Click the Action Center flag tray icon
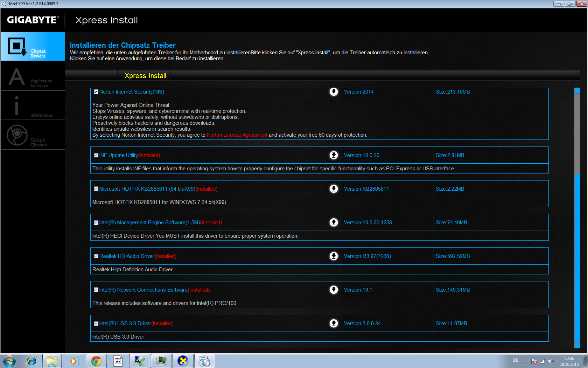The height and width of the screenshot is (368, 588). coord(534,361)
